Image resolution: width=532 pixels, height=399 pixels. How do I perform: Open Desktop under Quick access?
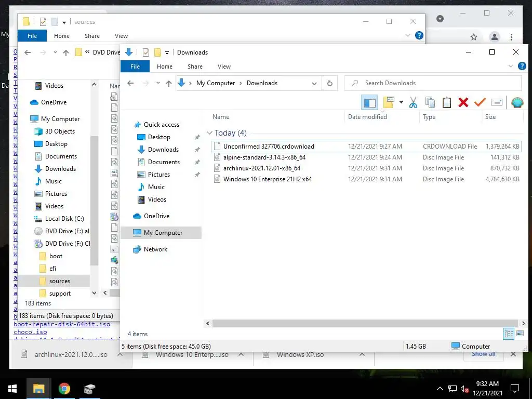[x=159, y=137]
